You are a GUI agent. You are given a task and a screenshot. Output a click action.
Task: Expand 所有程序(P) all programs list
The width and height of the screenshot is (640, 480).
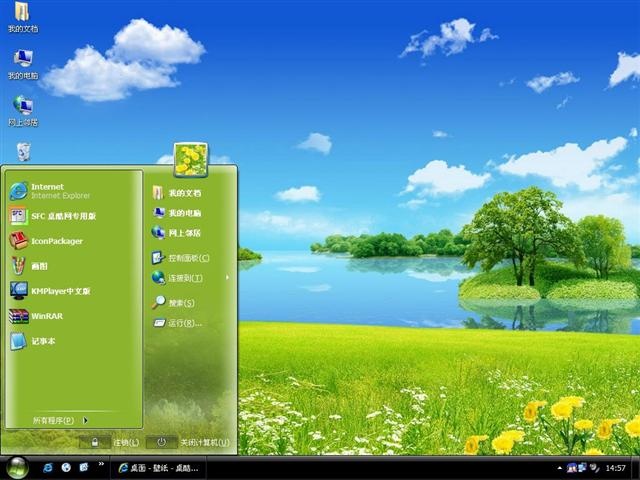click(x=60, y=420)
